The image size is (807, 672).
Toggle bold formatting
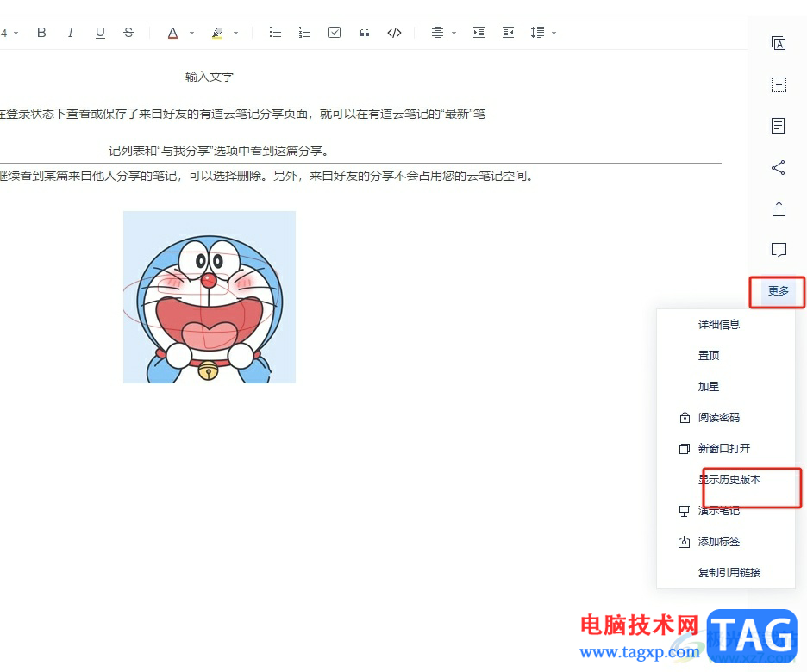point(41,33)
